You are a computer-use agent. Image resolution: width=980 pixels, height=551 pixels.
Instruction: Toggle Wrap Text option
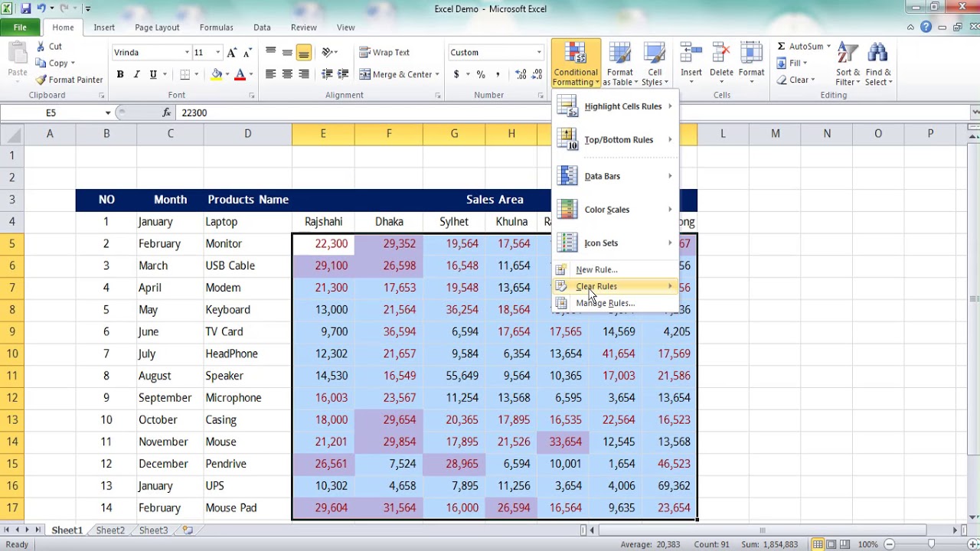384,52
